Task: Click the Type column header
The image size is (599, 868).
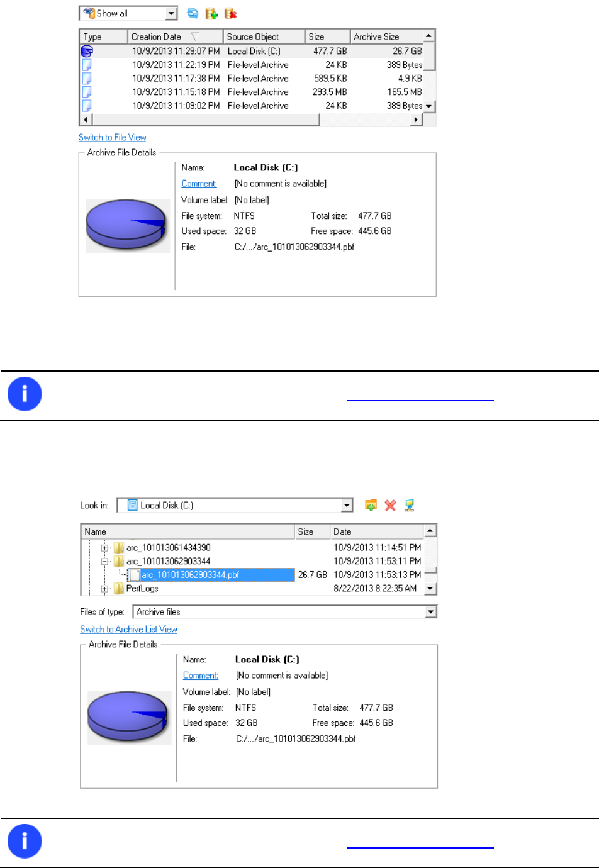Action: point(104,37)
